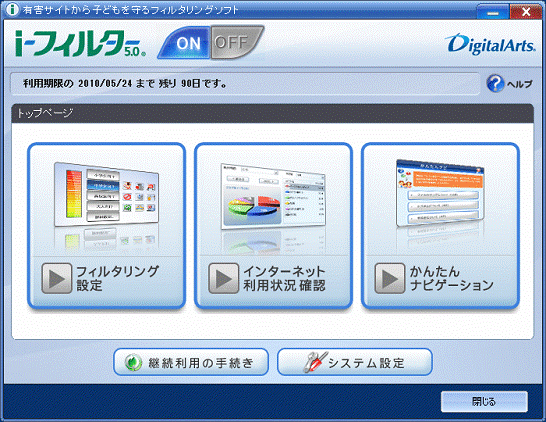
Task: Click the pie chart usage preview thumbnail
Action: tap(273, 197)
